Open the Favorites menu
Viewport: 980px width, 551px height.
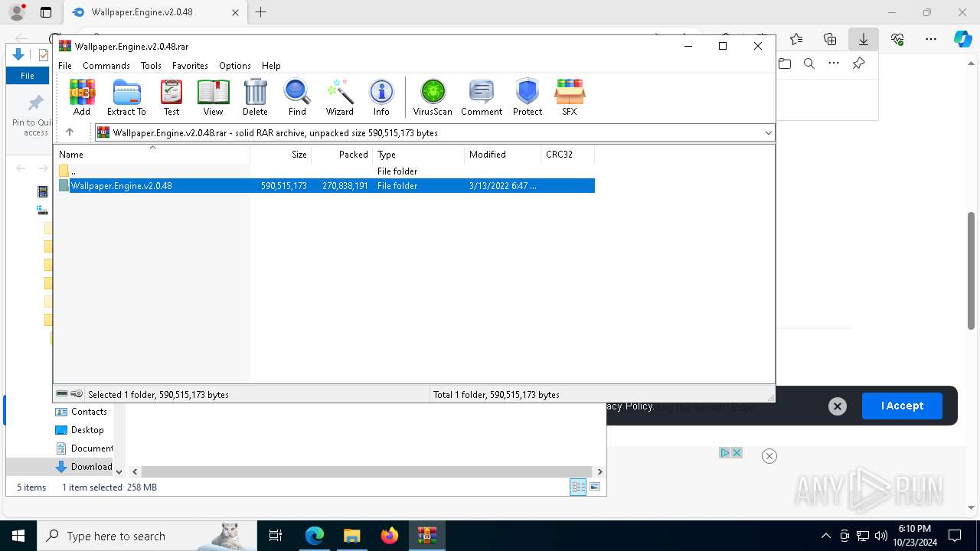190,66
